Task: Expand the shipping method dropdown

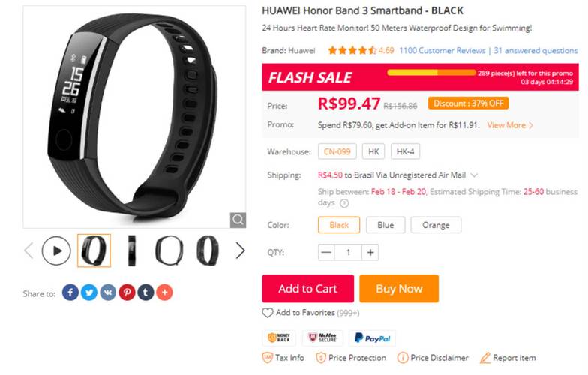Action: [474, 175]
